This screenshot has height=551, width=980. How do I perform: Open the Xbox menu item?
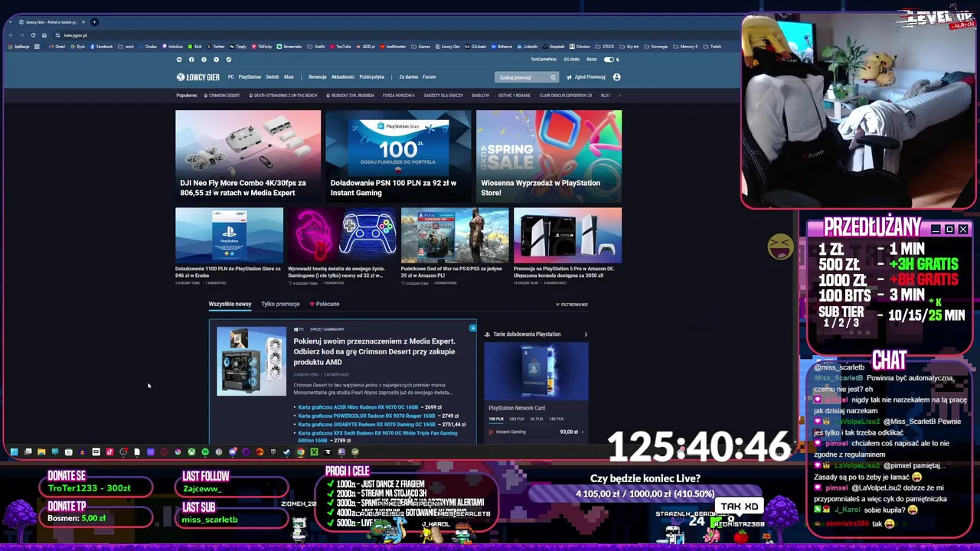coord(289,77)
